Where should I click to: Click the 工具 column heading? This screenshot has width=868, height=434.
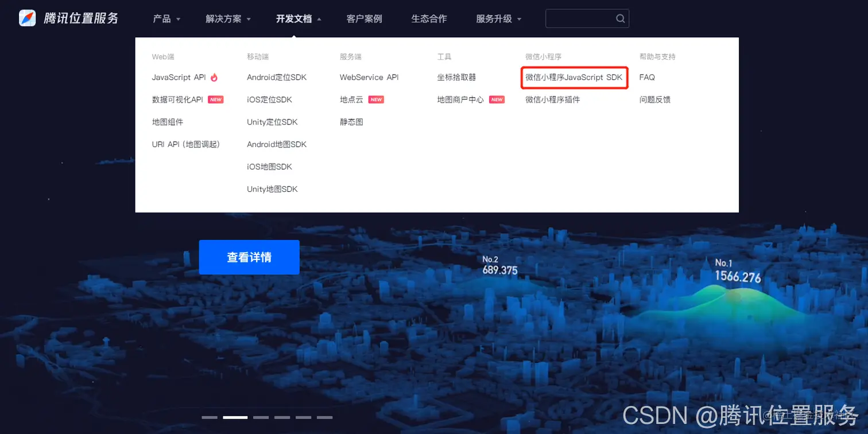[x=444, y=57]
